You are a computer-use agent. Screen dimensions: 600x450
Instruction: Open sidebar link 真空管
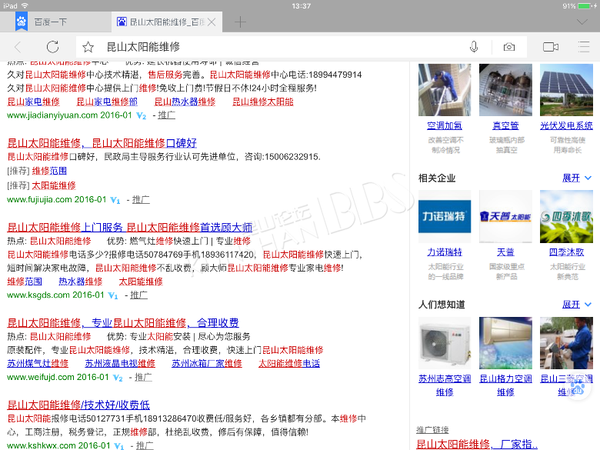tap(505, 126)
